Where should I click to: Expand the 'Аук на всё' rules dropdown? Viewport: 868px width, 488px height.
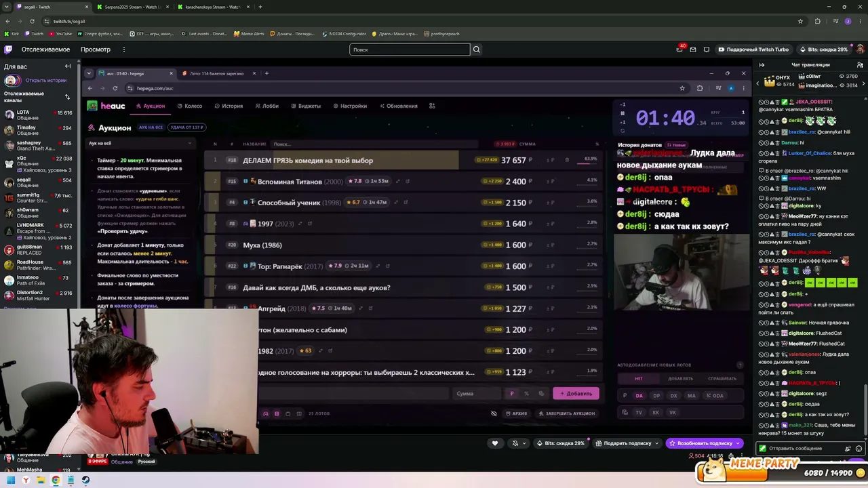140,143
